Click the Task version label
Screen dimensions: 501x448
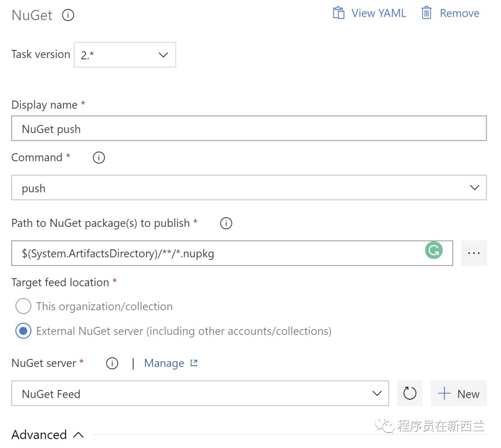point(40,54)
